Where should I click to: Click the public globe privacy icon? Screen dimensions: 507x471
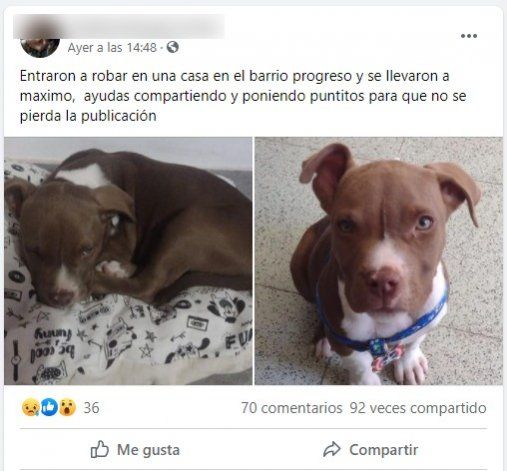(x=173, y=47)
